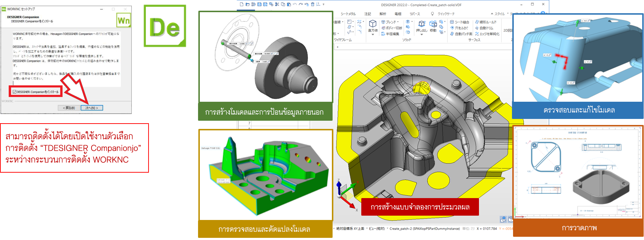Select the 移動 move tool icon
This screenshot has width=644, height=240.
click(x=433, y=24)
